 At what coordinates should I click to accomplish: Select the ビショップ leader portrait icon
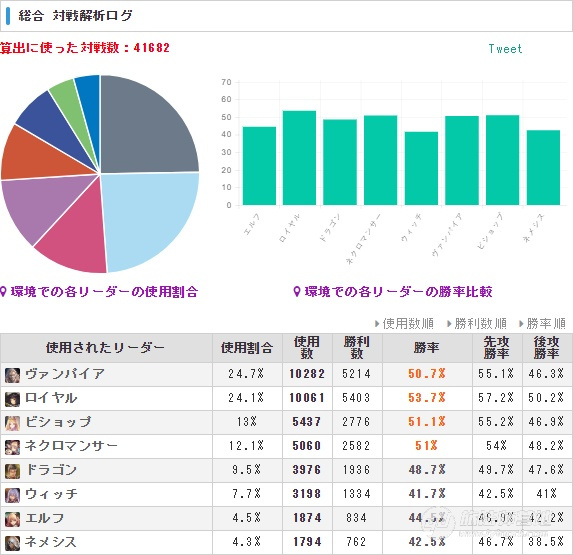(x=12, y=423)
